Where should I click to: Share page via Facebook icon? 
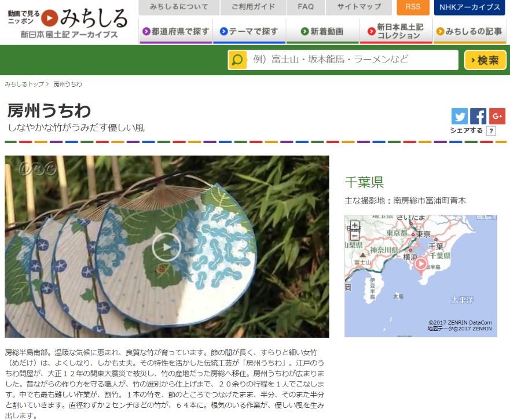478,116
